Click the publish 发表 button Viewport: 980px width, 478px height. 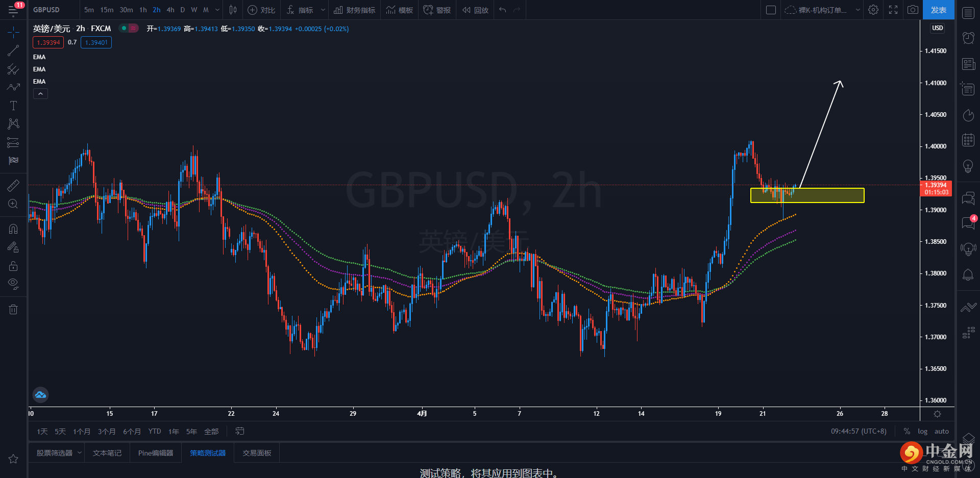[938, 10]
